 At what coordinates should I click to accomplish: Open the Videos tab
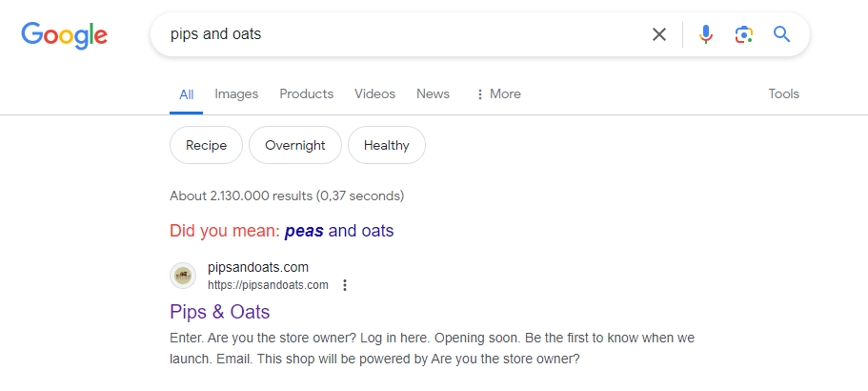(374, 93)
